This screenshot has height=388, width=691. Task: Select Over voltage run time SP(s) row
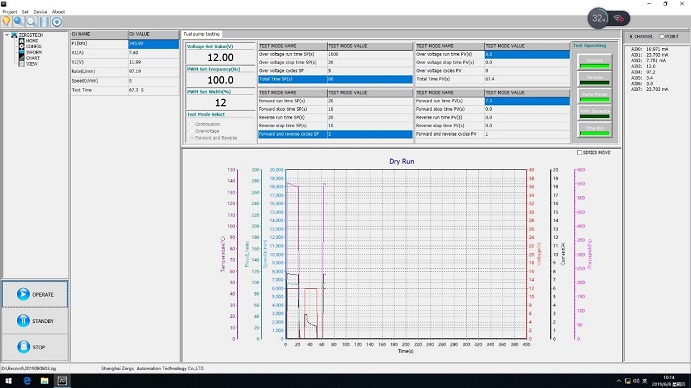[335, 54]
